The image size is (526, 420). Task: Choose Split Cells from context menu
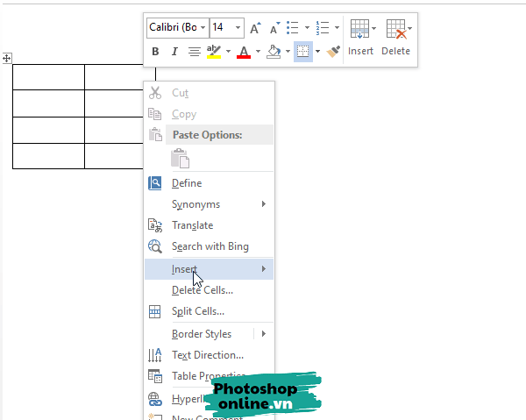pyautogui.click(x=198, y=311)
